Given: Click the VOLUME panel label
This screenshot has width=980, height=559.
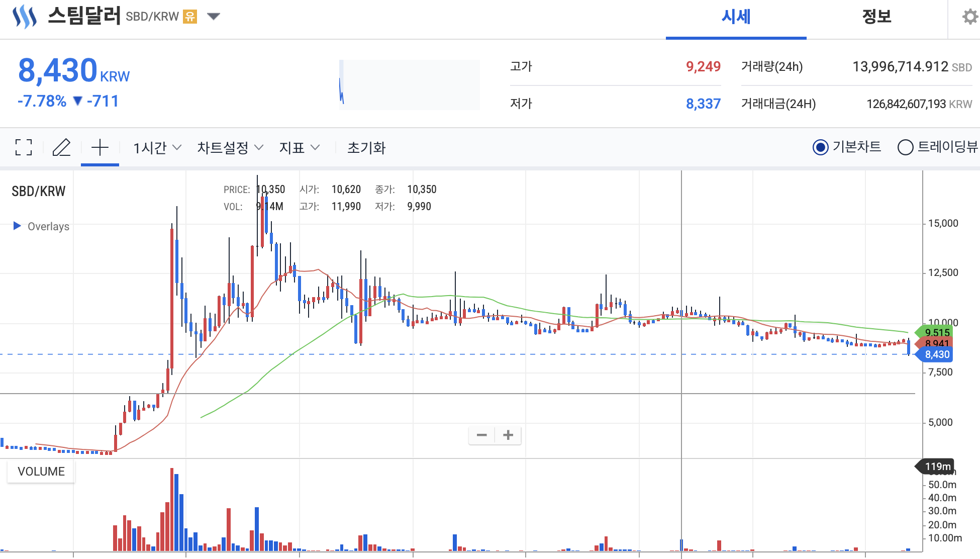Looking at the screenshot, I should coord(41,472).
